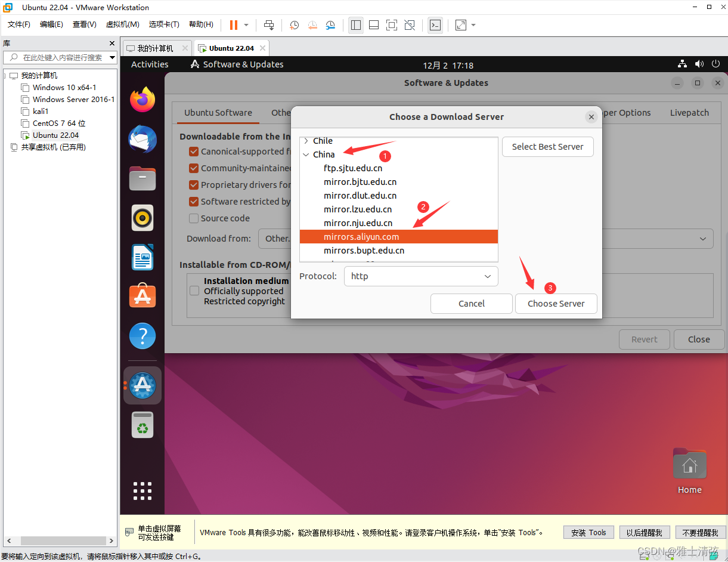Select Windows 10 x64-1 in library
Image resolution: width=728 pixels, height=562 pixels.
click(x=64, y=88)
